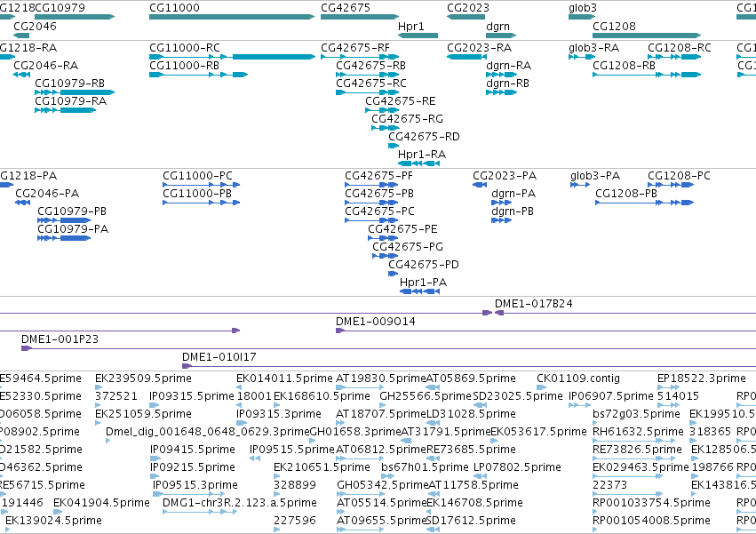Click the CG11000 gene label
Image resolution: width=756 pixels, height=534 pixels.
(x=174, y=8)
